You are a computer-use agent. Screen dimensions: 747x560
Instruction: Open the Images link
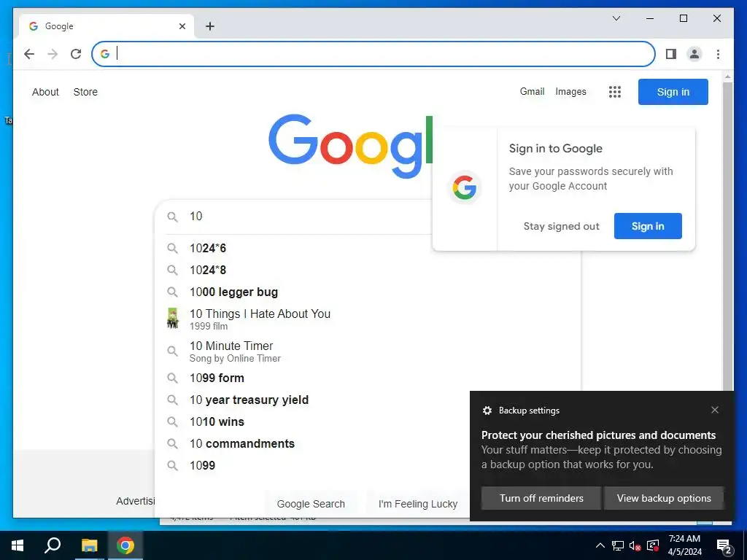[570, 91]
